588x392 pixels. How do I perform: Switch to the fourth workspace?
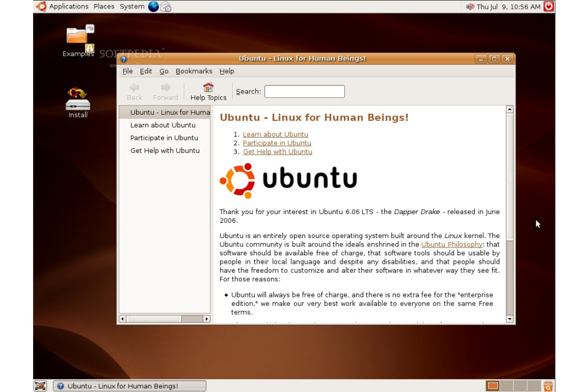point(534,386)
